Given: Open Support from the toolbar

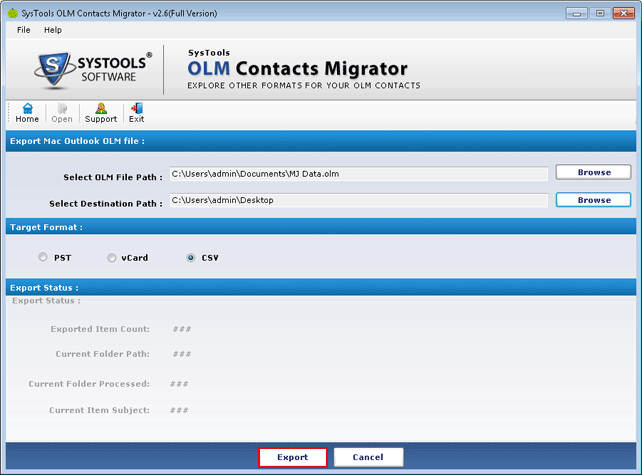Looking at the screenshot, I should coord(101,113).
